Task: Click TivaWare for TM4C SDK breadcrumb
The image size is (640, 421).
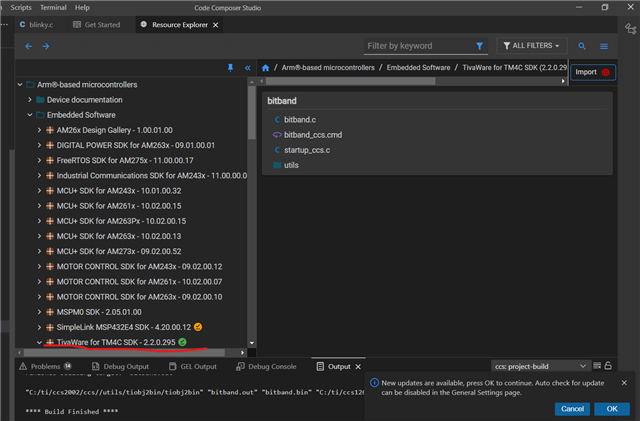Action: pyautogui.click(x=514, y=68)
